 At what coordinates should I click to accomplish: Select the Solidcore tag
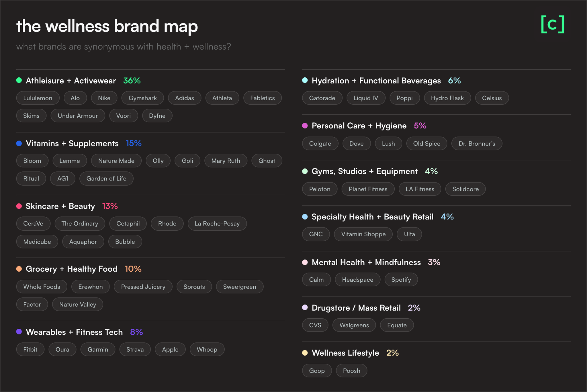(465, 189)
